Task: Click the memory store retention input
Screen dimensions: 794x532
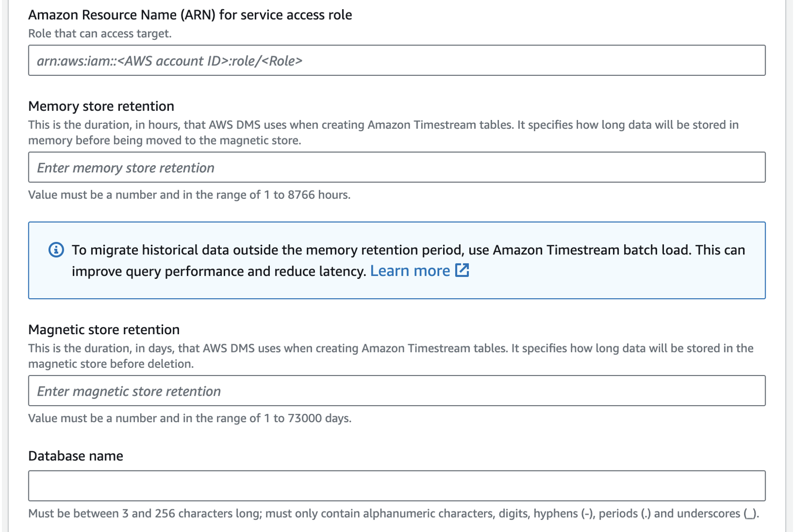Action: click(x=397, y=168)
